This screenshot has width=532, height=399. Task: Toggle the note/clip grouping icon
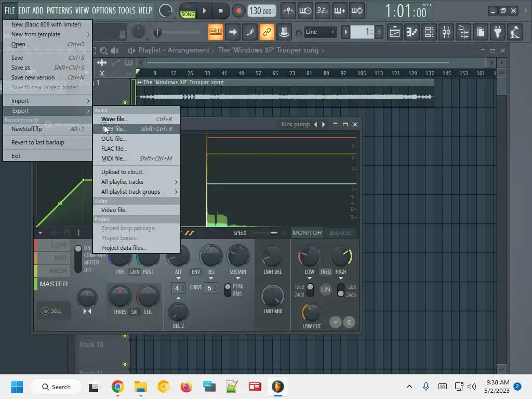250,32
